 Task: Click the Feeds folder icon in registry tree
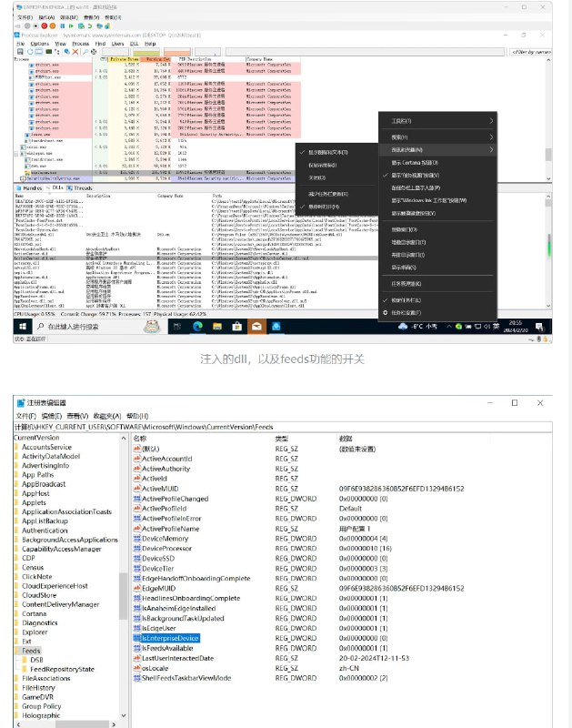17,651
